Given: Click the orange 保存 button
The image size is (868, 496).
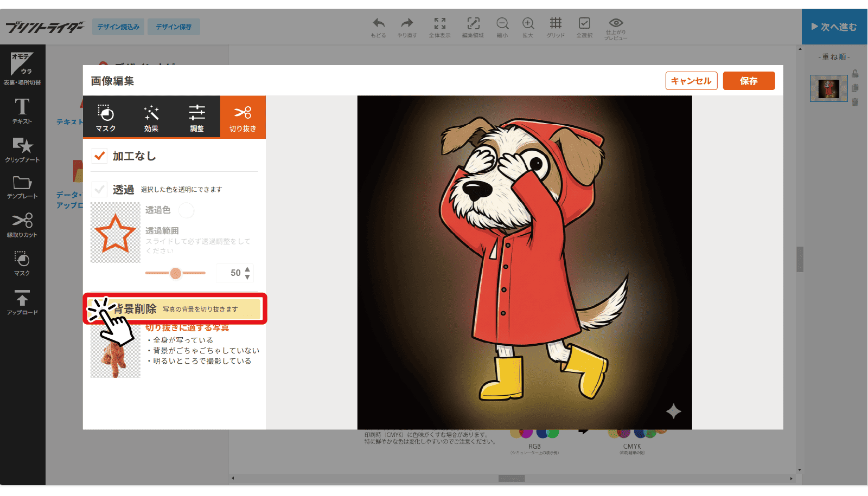Looking at the screenshot, I should point(749,81).
